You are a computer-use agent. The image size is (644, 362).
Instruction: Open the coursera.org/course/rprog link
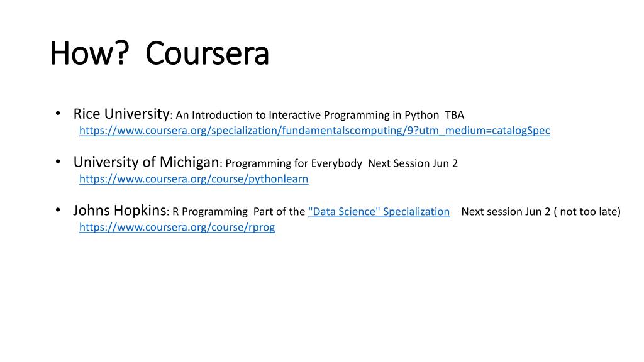(177, 227)
